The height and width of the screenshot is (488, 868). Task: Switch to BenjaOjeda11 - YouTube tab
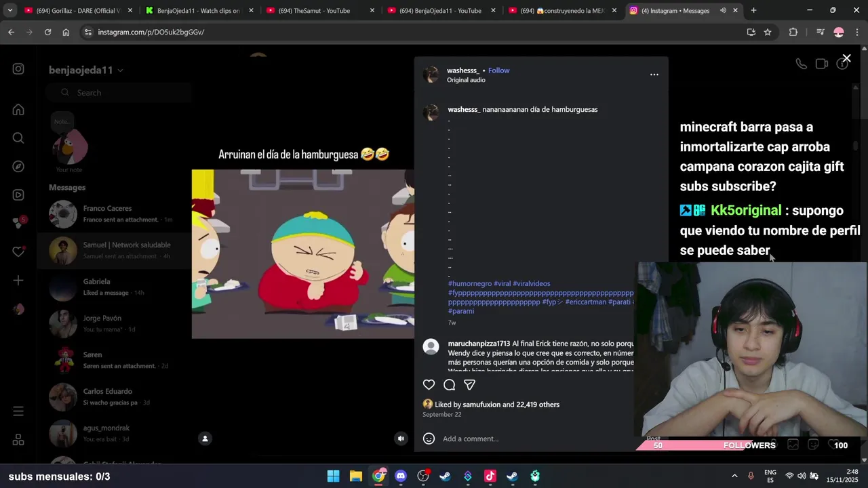point(442,10)
